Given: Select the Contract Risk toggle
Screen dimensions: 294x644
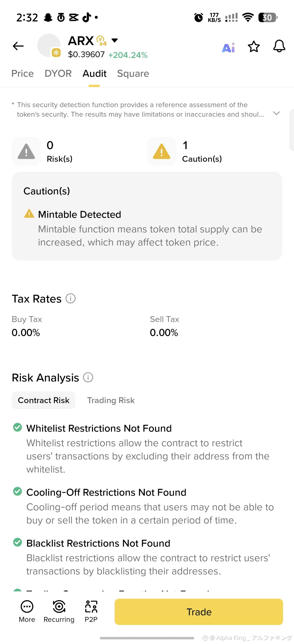Looking at the screenshot, I should coord(44,400).
